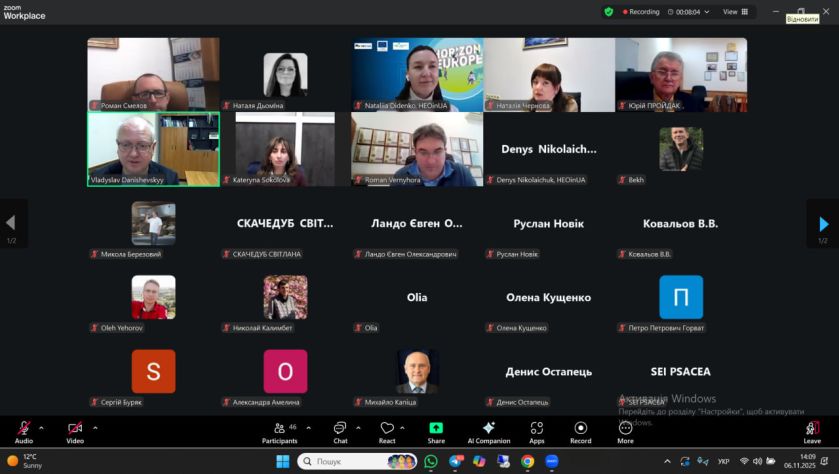
Task: Start recording with the Record button
Action: coord(581,432)
